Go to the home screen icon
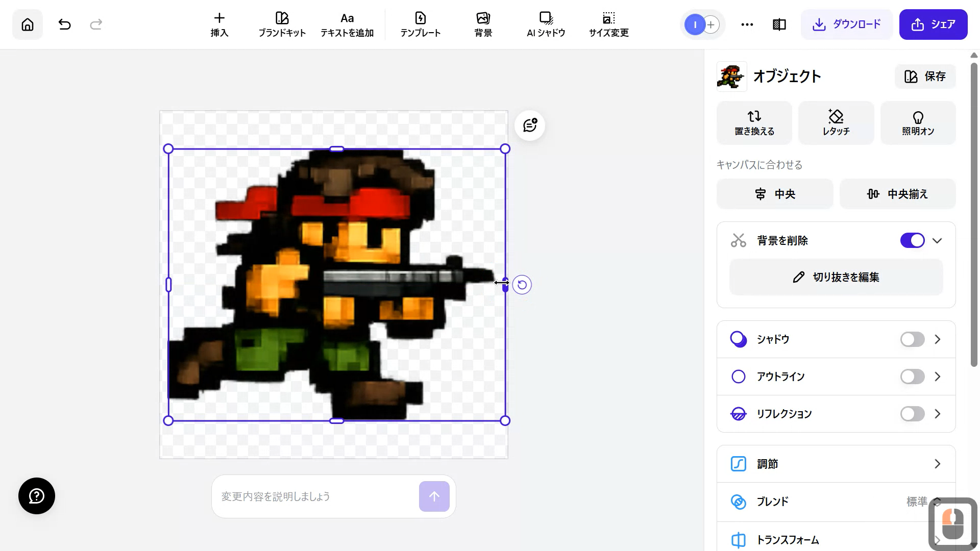 point(28,24)
